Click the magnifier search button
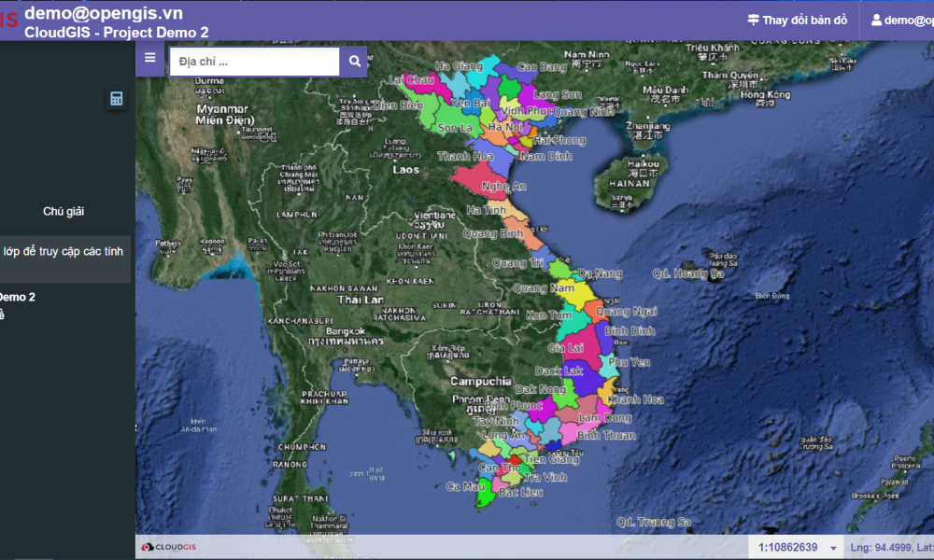 [x=354, y=62]
